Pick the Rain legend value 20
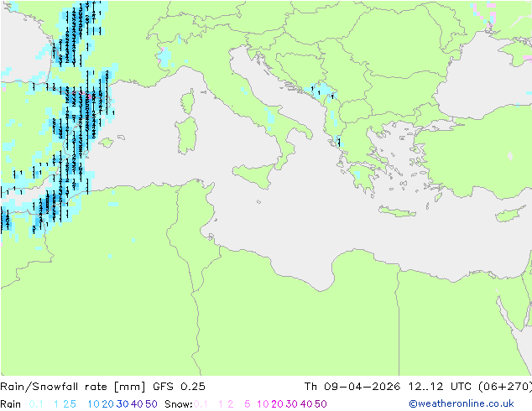The image size is (532, 411). point(108,404)
